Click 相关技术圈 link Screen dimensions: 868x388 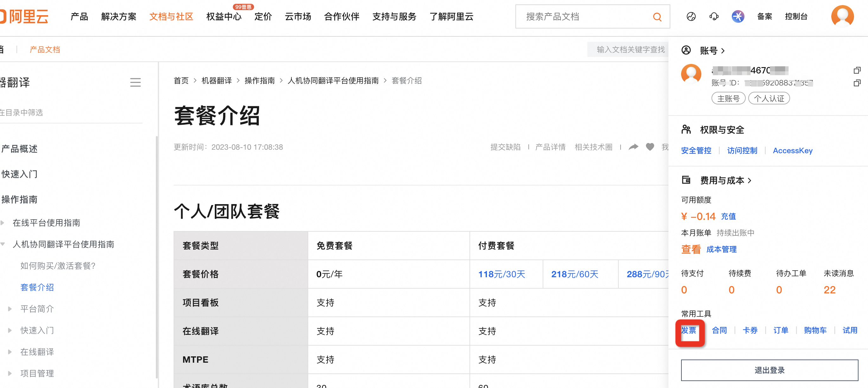pyautogui.click(x=593, y=147)
